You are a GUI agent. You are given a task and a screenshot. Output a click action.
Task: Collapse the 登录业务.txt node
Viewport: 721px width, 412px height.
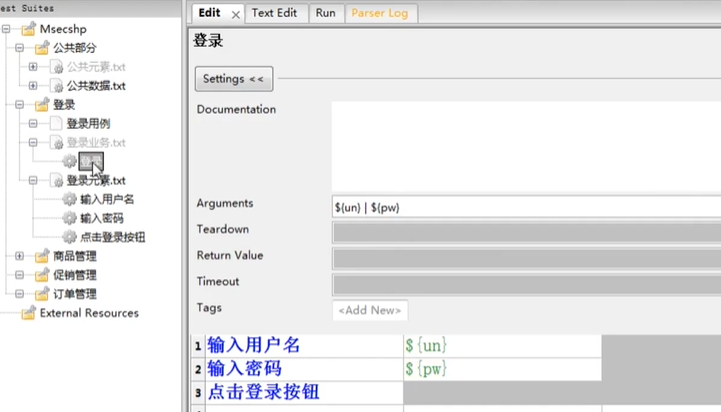point(33,143)
